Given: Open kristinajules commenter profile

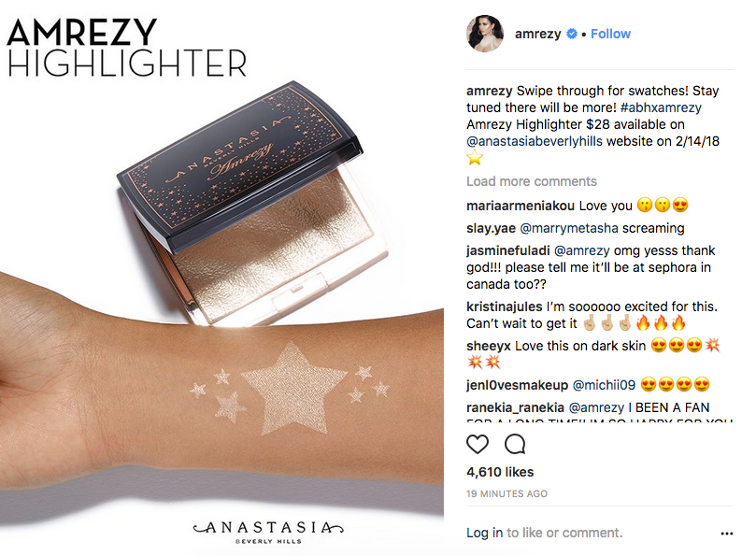Looking at the screenshot, I should pos(505,307).
